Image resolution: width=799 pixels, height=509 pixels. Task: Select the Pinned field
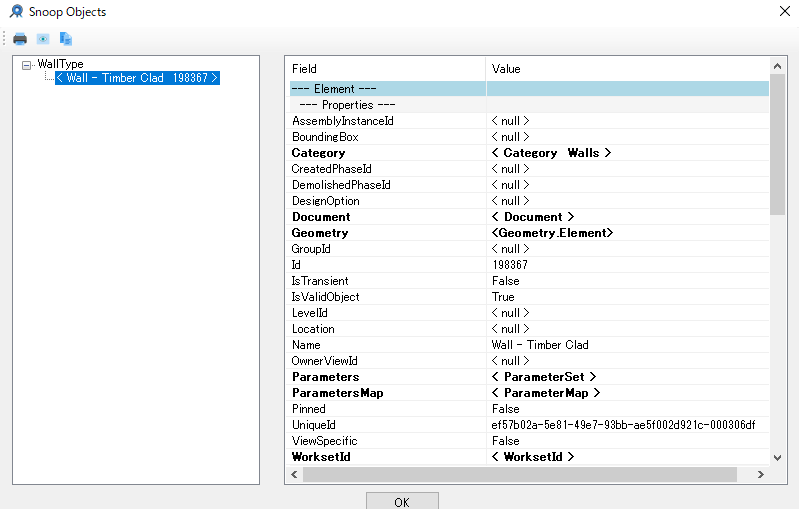click(x=309, y=409)
